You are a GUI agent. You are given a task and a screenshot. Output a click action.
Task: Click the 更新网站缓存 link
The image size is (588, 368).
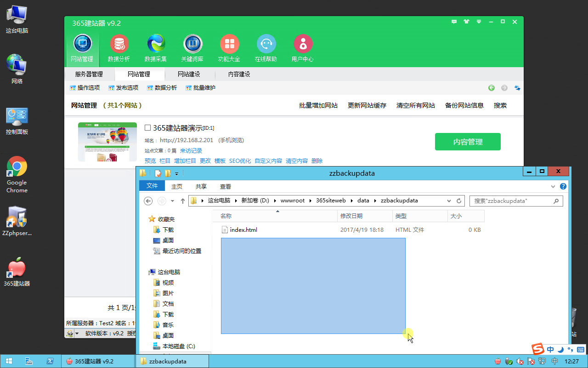(367, 105)
